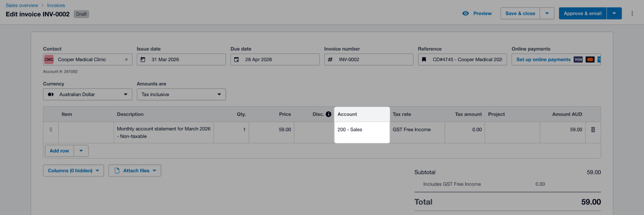Click the CMC contact avatar
The image size is (644, 215).
click(x=49, y=60)
